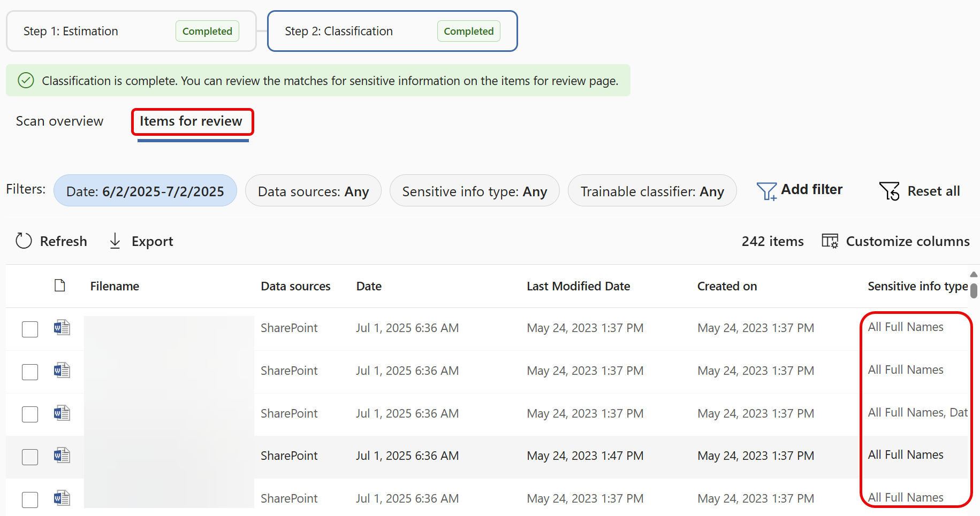980x516 pixels.
Task: Open the Sensitive info type filter
Action: tap(474, 190)
